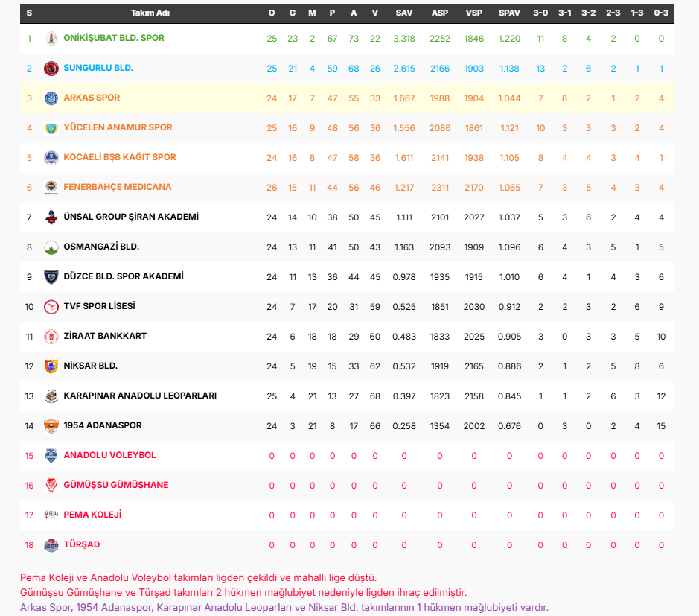
Task: Click the Türşad team logo
Action: coord(51,545)
